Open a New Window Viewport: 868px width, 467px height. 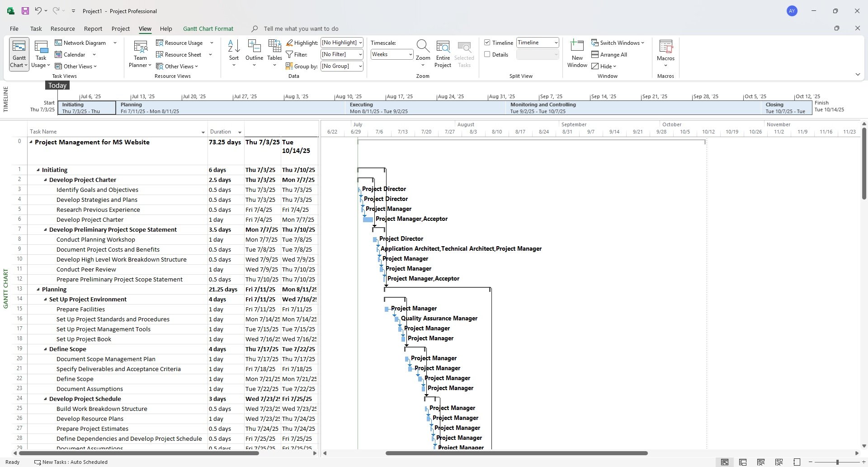coord(577,53)
